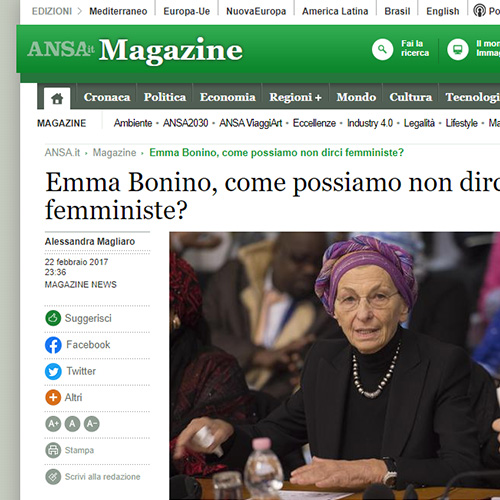Click the Scrivi alla redazione icon
This screenshot has width=500, height=500.
53,477
